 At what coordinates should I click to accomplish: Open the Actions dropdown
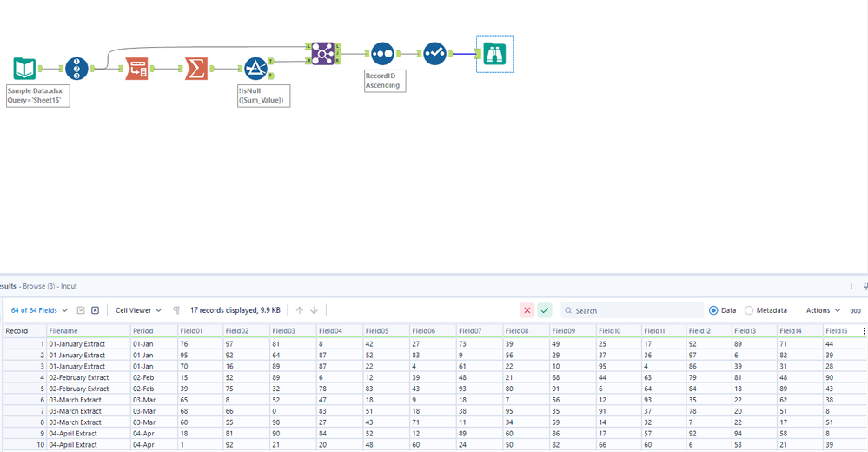click(x=823, y=310)
